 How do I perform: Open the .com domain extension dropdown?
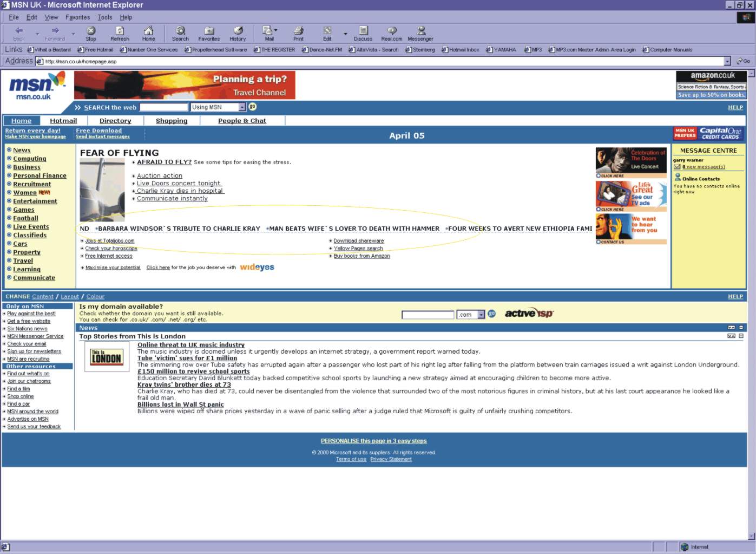481,315
